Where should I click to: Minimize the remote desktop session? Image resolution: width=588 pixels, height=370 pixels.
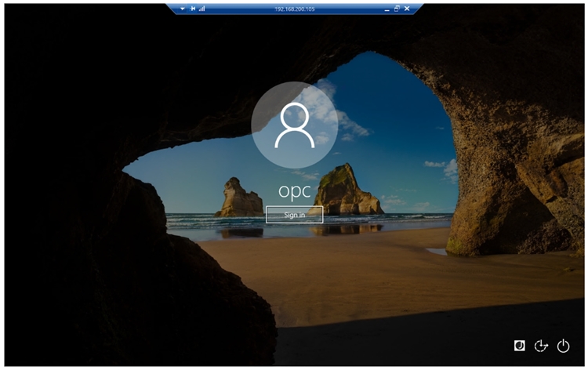coord(387,8)
